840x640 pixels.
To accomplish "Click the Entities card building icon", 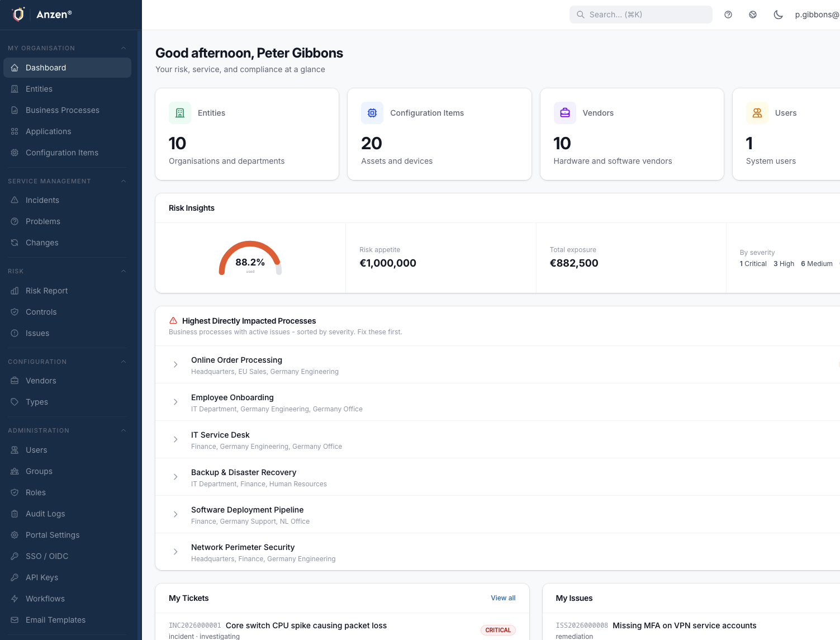I will (180, 113).
